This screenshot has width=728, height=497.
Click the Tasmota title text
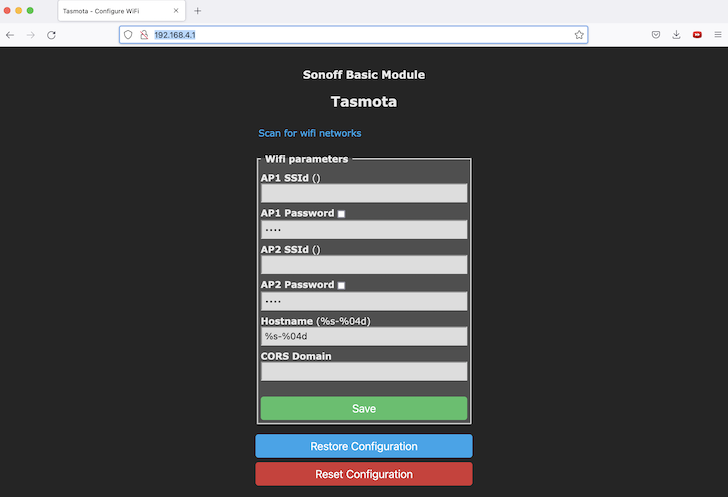point(364,102)
